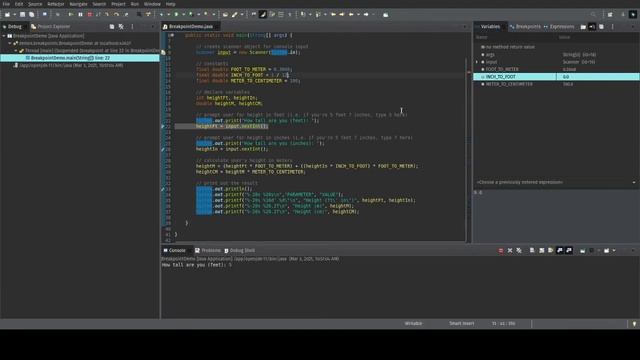Click the Suspend (pause) toolbar icon
Viewport: 640px width, 360px height.
(80, 14)
